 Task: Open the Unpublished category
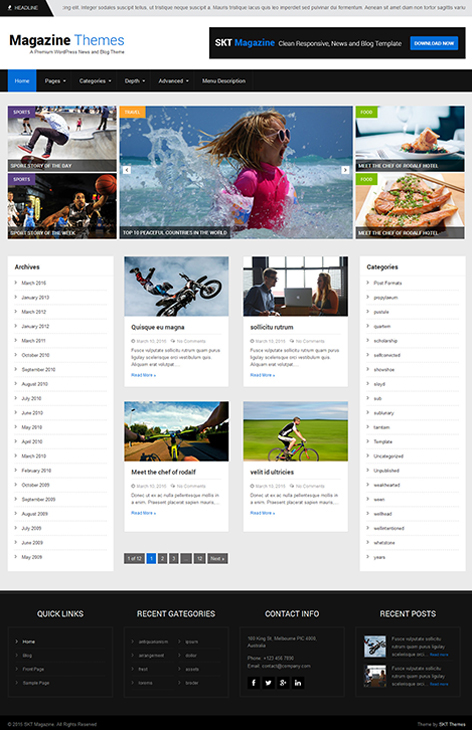[x=386, y=471]
